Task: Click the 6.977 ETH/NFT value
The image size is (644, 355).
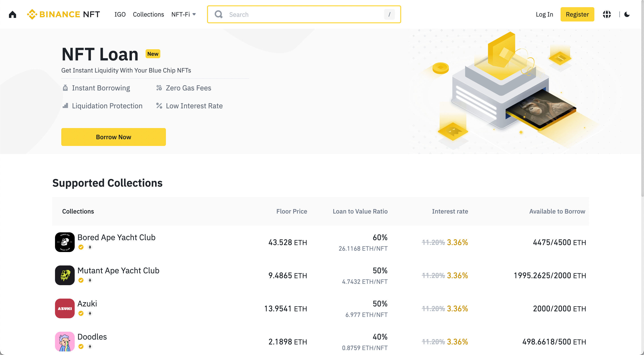Action: pos(366,315)
